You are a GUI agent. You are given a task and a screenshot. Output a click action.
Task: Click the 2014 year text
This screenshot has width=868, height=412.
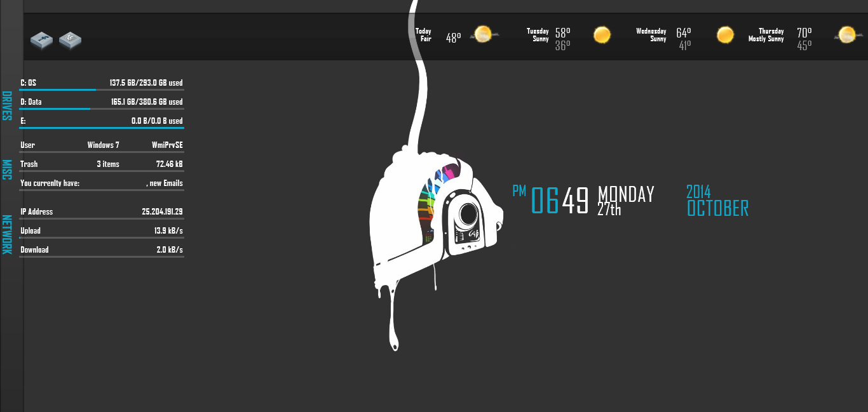coord(698,191)
